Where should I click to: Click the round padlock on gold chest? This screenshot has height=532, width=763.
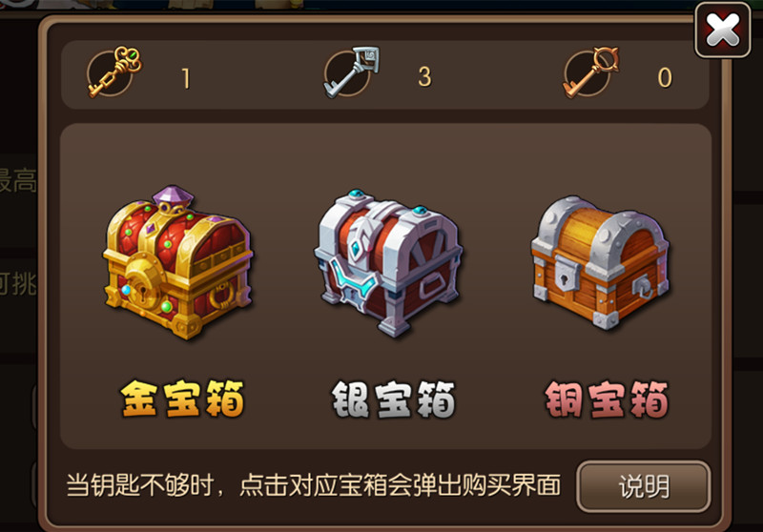pyautogui.click(x=141, y=284)
